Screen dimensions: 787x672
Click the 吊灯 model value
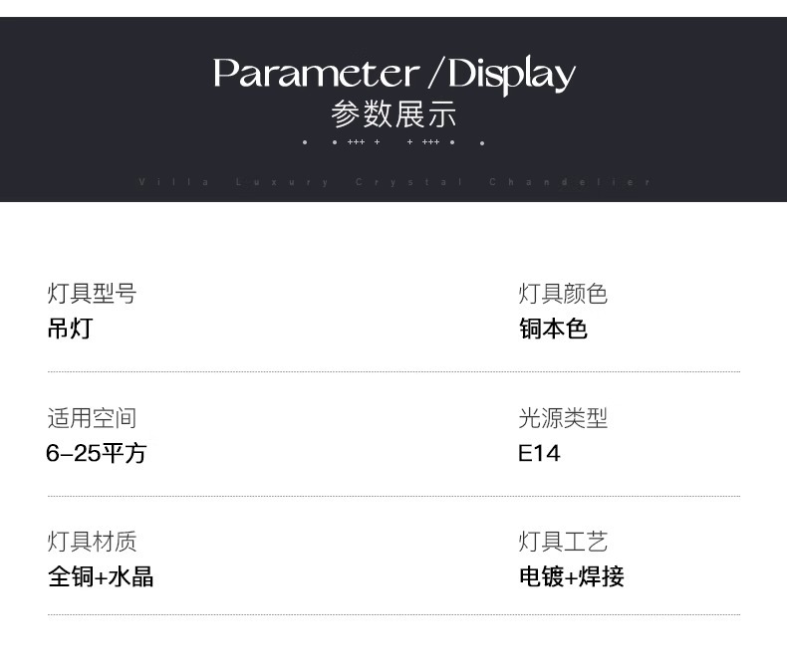(71, 329)
